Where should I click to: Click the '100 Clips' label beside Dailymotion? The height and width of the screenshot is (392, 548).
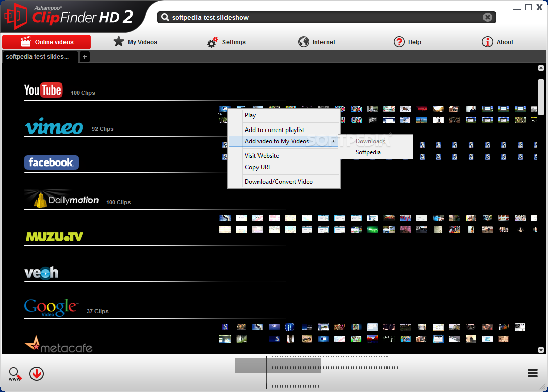[118, 202]
